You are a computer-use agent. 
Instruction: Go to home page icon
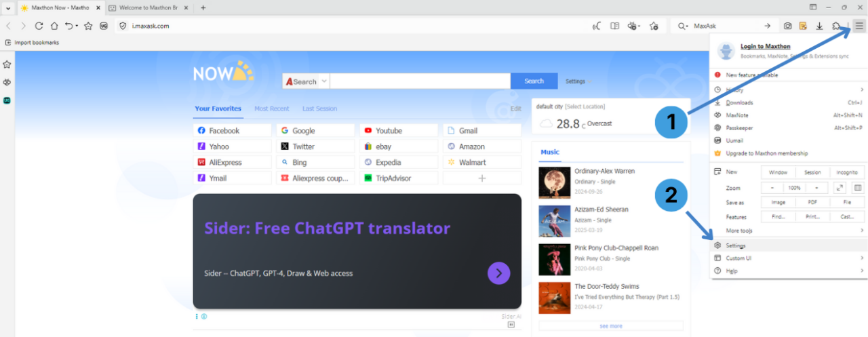[54, 26]
